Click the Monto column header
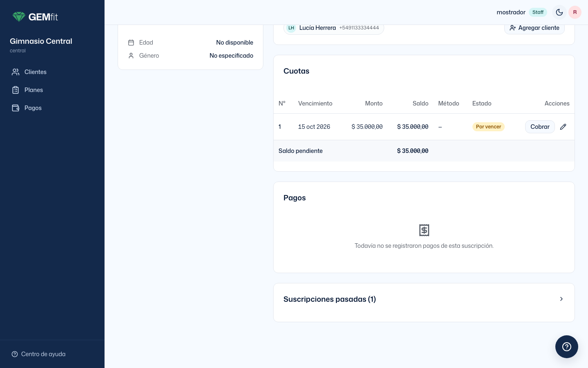The image size is (588, 368). [374, 103]
